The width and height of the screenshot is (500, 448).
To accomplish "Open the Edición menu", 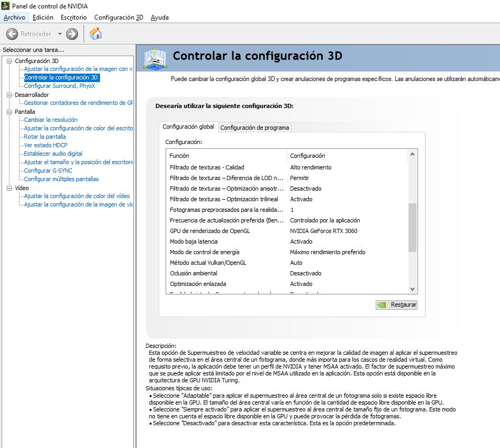I will point(43,17).
